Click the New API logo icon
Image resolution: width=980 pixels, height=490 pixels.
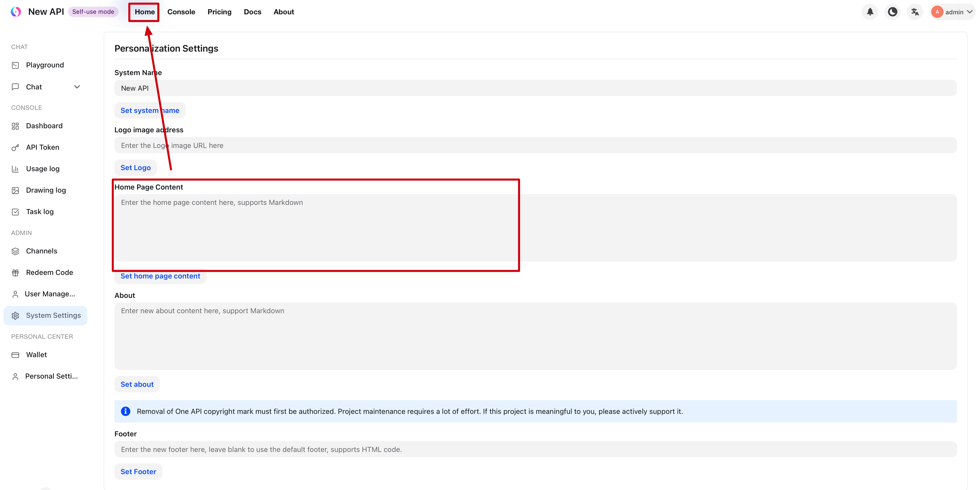point(16,12)
